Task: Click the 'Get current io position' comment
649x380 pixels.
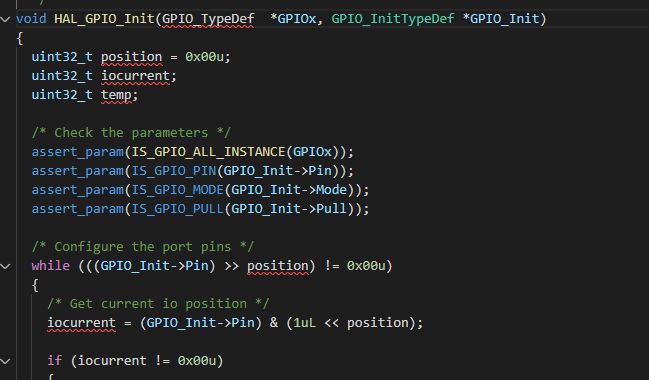Action: (x=158, y=304)
